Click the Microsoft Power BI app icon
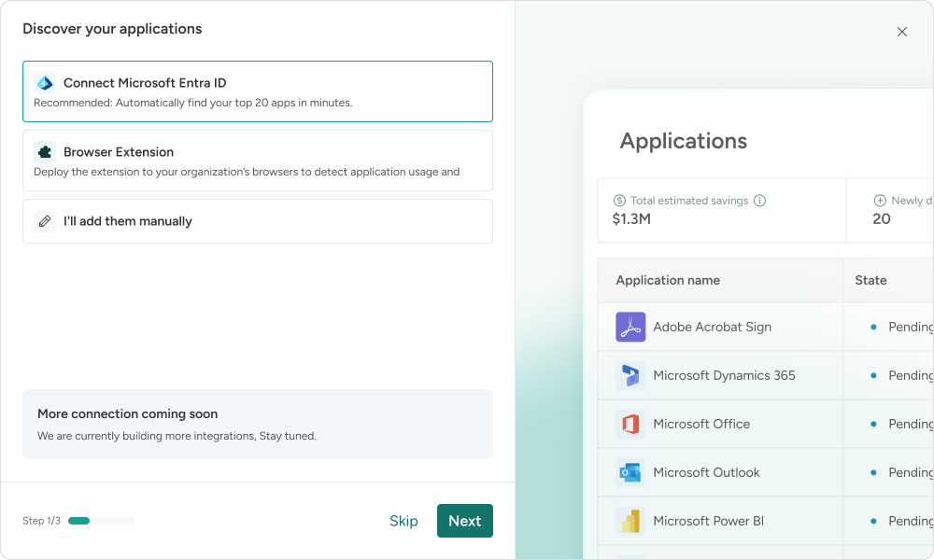This screenshot has height=560, width=934. (x=630, y=521)
